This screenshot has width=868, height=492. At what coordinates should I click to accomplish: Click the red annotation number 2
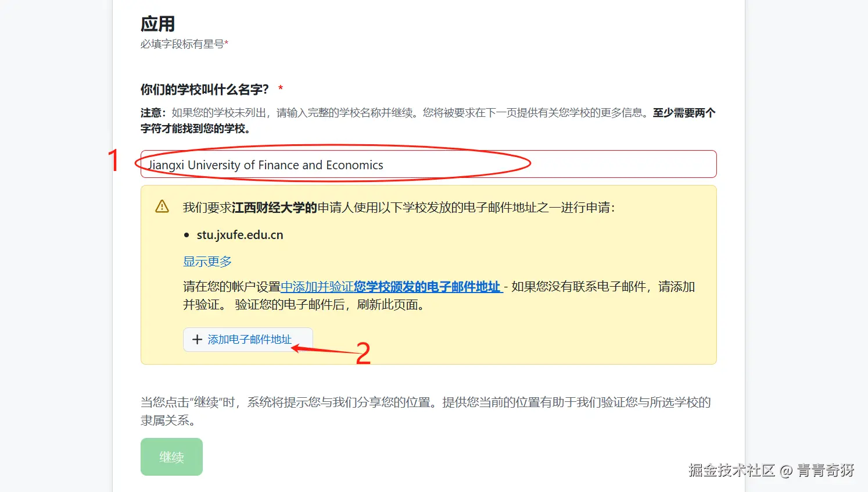363,354
